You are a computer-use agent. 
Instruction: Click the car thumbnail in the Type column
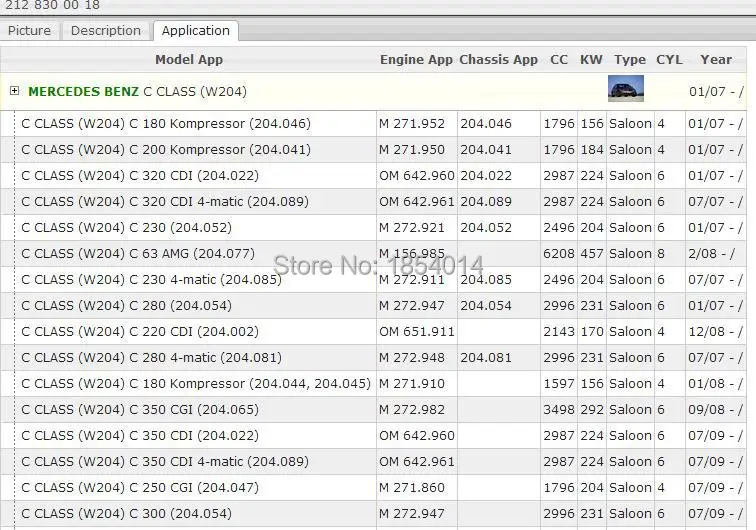pyautogui.click(x=626, y=88)
